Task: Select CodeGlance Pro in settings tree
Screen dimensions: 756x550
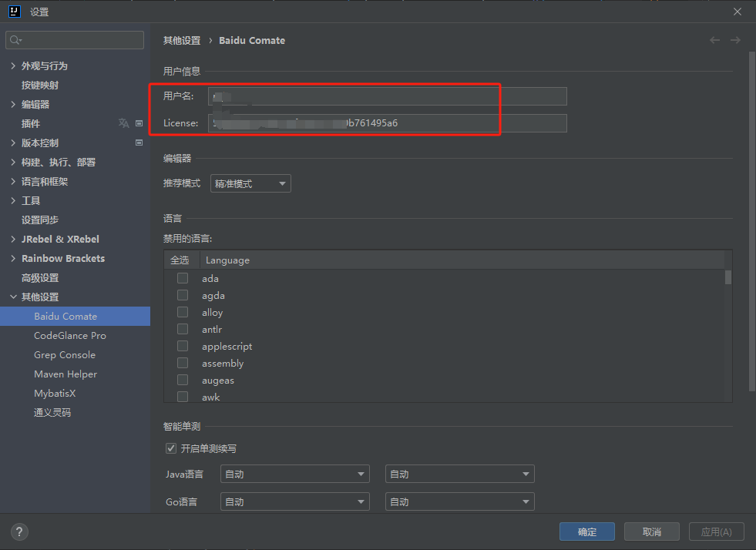Action: (x=70, y=336)
